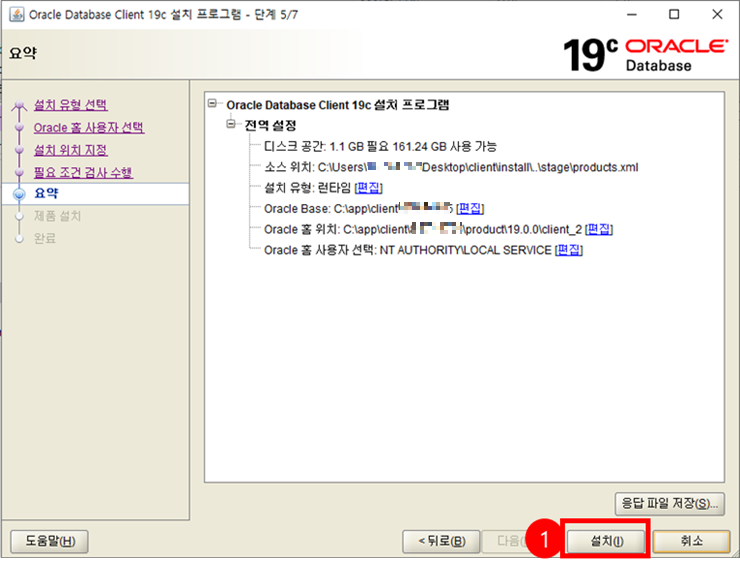Close the installer window
Screen dimensions: 740x566
[717, 15]
